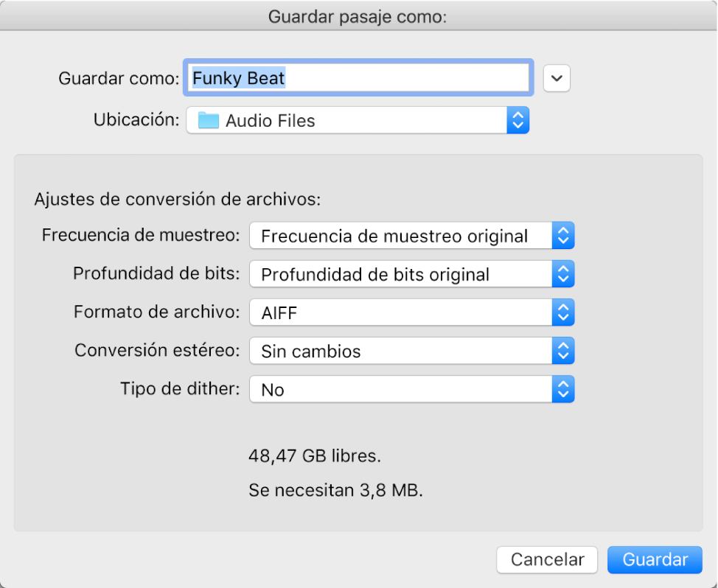Click the blue arrows beside AIFF

click(x=562, y=313)
